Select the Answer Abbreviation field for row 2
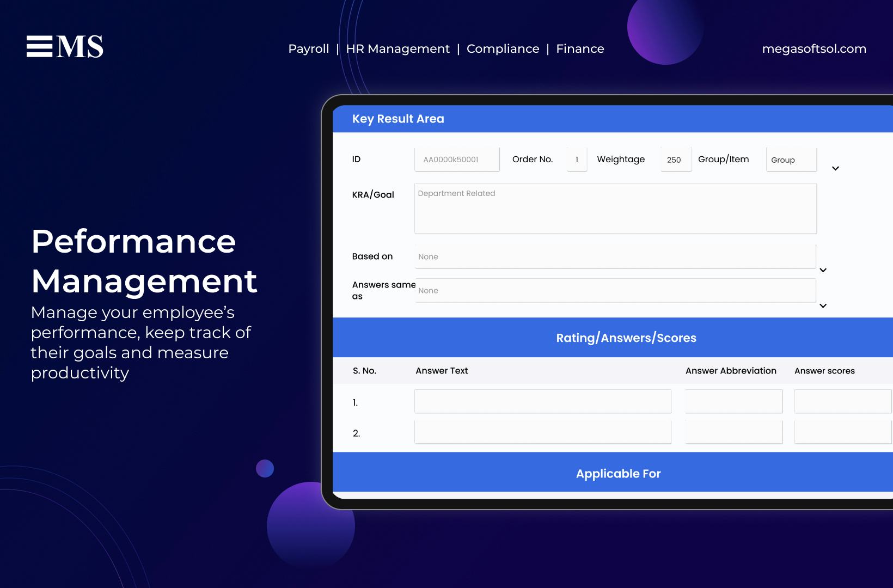 pos(733,432)
